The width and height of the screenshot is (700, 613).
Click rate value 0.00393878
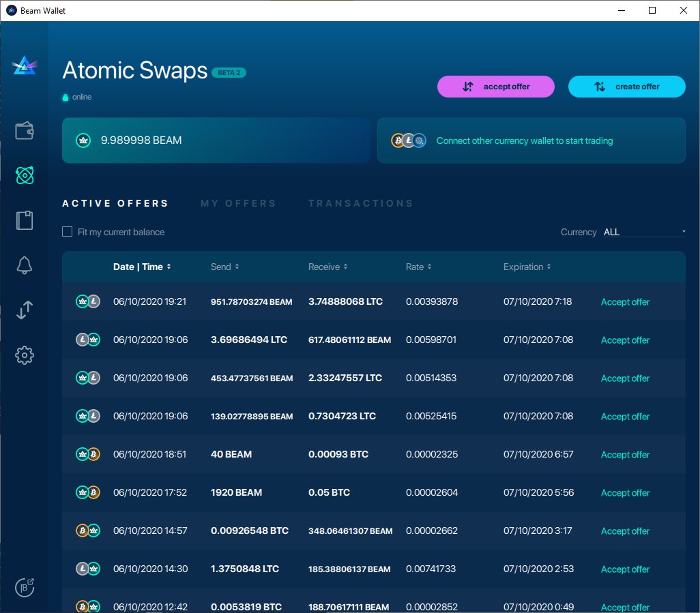pyautogui.click(x=432, y=301)
